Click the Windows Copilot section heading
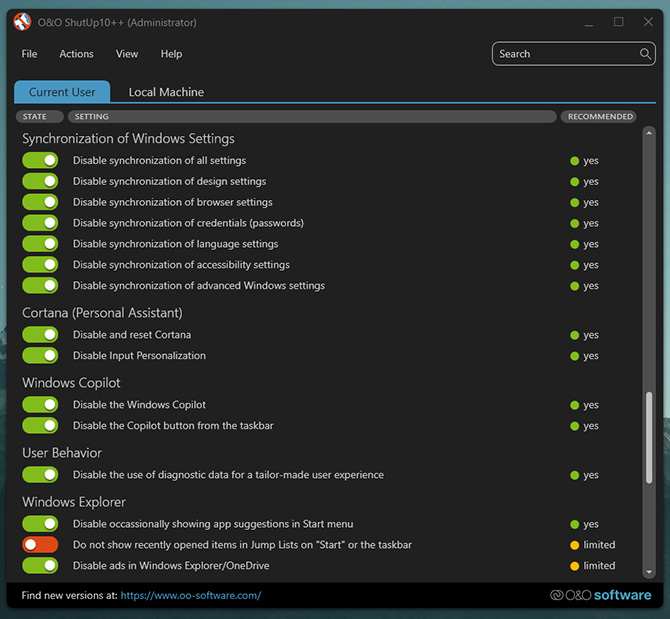Screen dimensions: 670x619 pyautogui.click(x=71, y=383)
